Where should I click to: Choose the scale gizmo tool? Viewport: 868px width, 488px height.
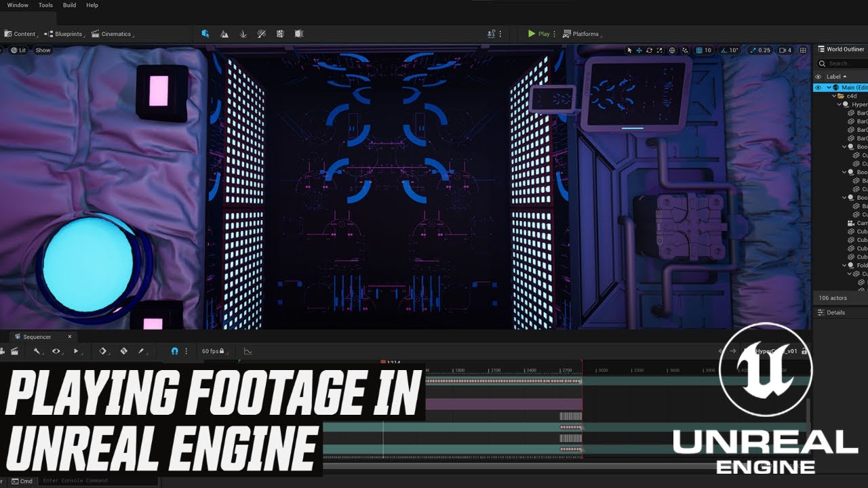pos(659,50)
